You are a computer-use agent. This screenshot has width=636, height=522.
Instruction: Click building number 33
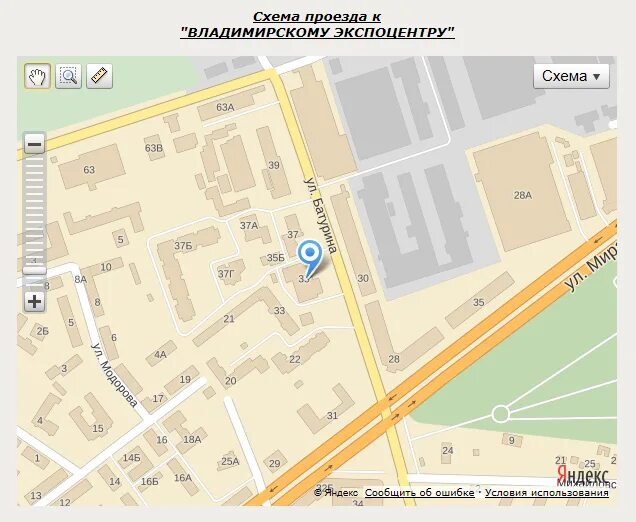(x=279, y=311)
